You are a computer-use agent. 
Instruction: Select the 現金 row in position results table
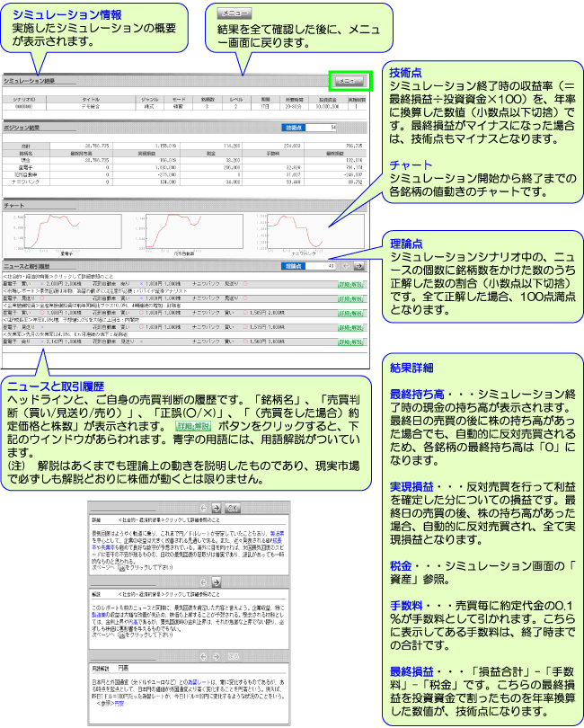tap(185, 160)
